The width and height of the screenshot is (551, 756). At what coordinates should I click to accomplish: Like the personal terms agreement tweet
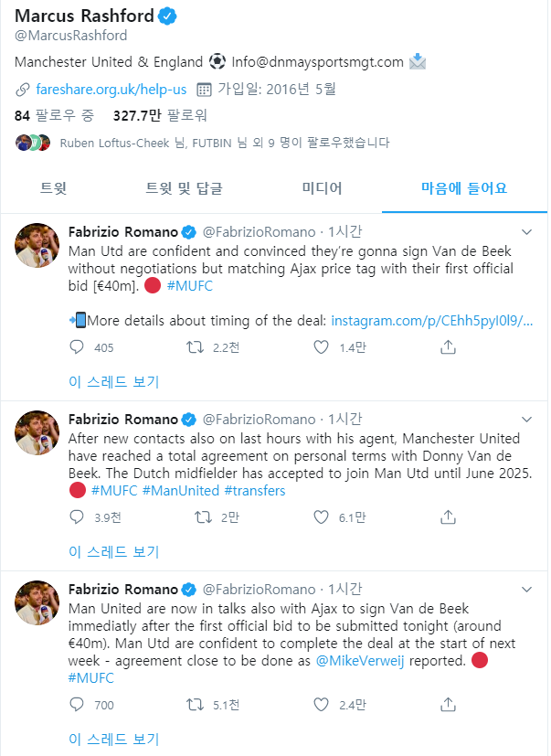pyautogui.click(x=321, y=517)
